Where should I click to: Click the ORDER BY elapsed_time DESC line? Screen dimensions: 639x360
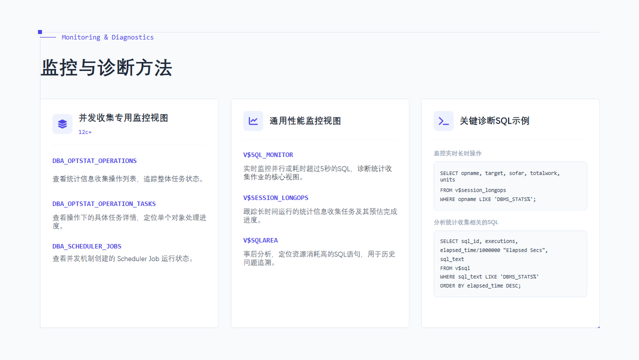480,286
